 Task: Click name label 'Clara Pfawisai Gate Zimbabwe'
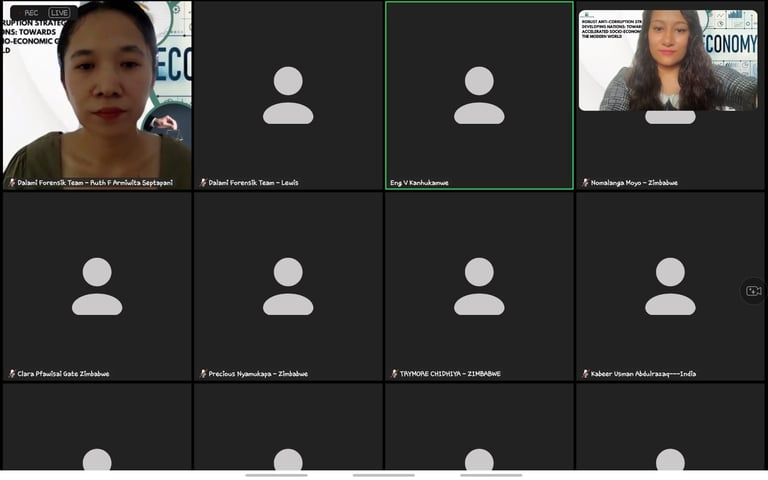pyautogui.click(x=63, y=374)
